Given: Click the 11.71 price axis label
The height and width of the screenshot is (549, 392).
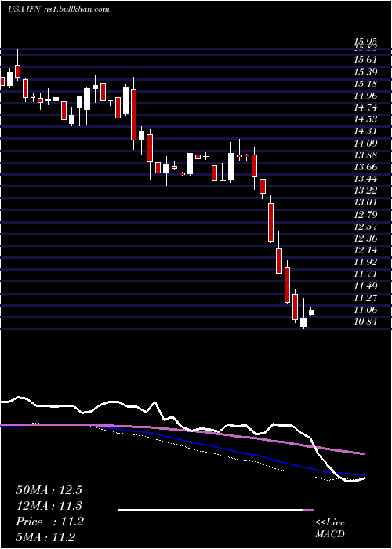Looking at the screenshot, I should (365, 274).
